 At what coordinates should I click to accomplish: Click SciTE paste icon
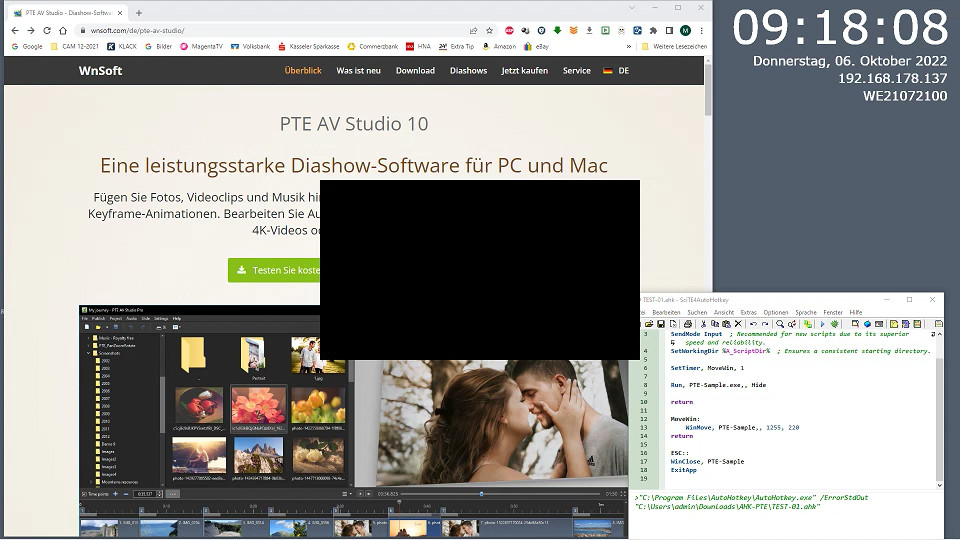pyautogui.click(x=727, y=324)
